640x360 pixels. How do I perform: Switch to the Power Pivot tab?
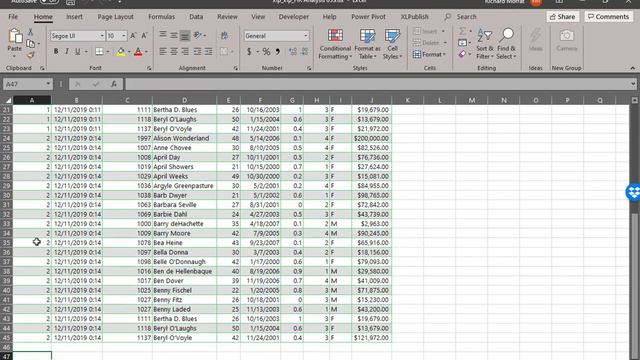[368, 17]
